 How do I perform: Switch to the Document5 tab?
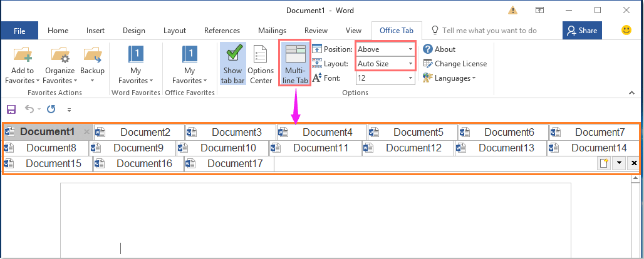click(x=412, y=132)
